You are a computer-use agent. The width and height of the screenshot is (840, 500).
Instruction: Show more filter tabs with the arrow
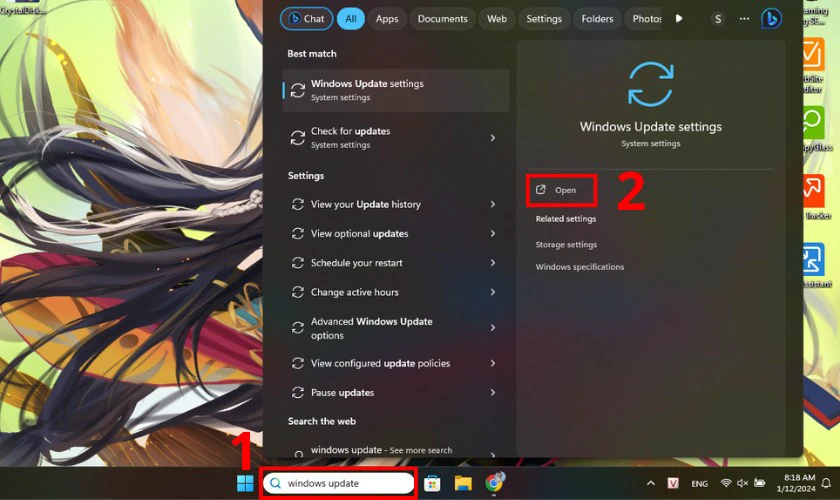coord(679,19)
